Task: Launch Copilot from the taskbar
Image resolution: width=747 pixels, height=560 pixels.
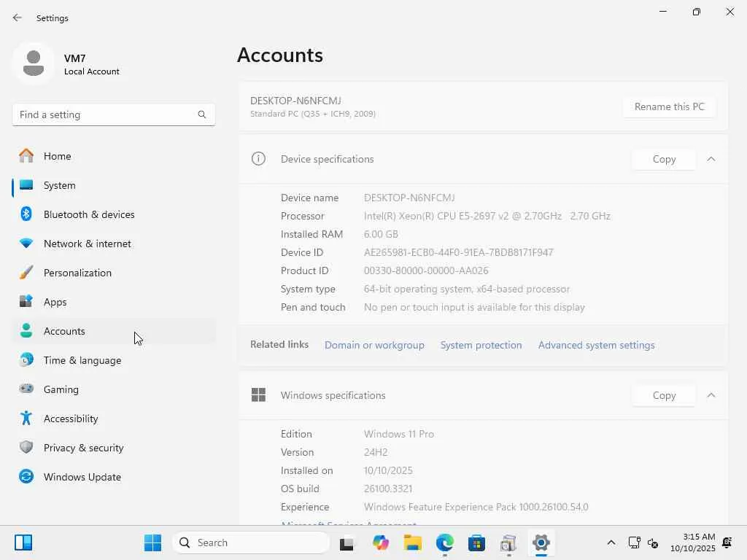Action: pyautogui.click(x=381, y=542)
